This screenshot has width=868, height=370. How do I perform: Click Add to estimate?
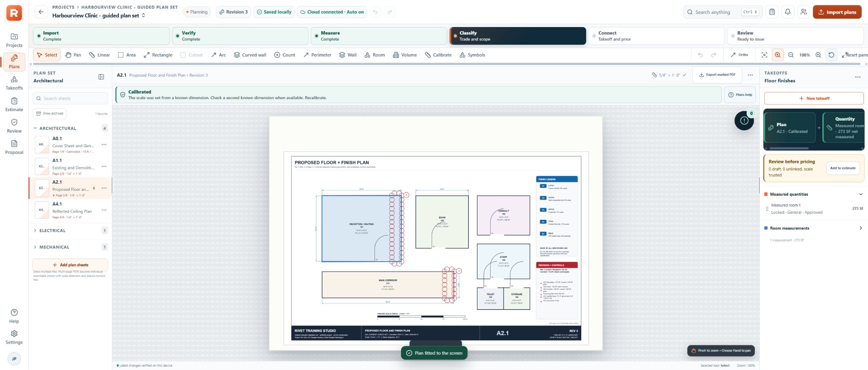843,168
